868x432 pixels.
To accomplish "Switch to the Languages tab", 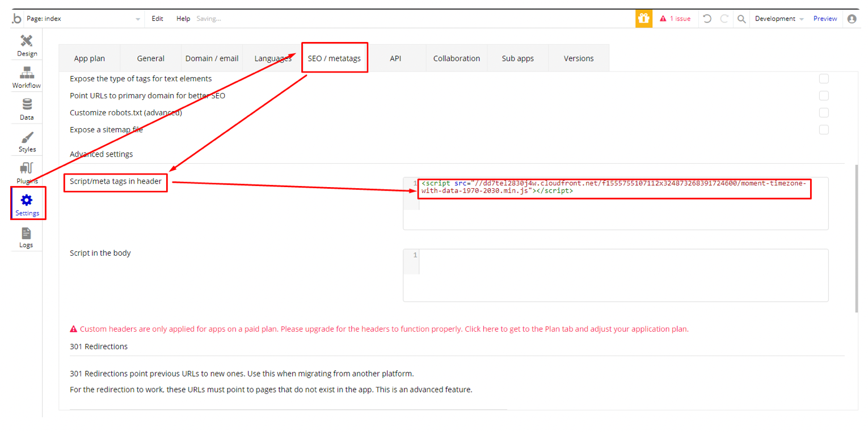I will tap(273, 58).
